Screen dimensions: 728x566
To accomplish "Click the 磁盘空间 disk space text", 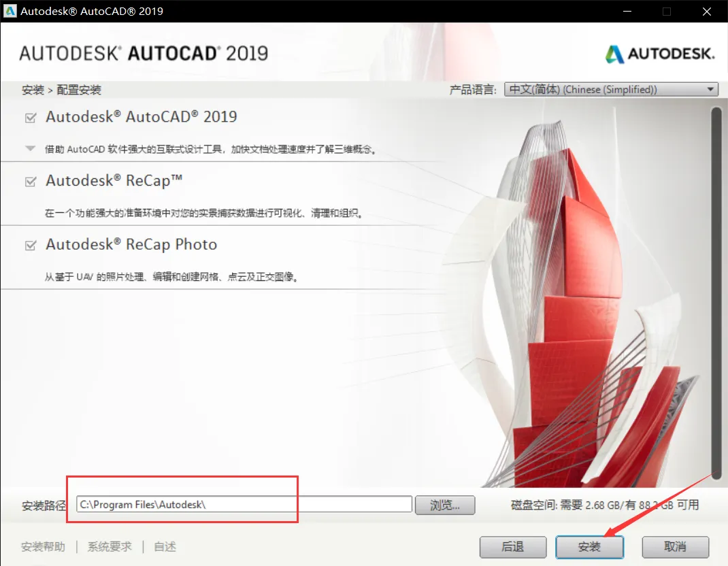I will (x=605, y=505).
